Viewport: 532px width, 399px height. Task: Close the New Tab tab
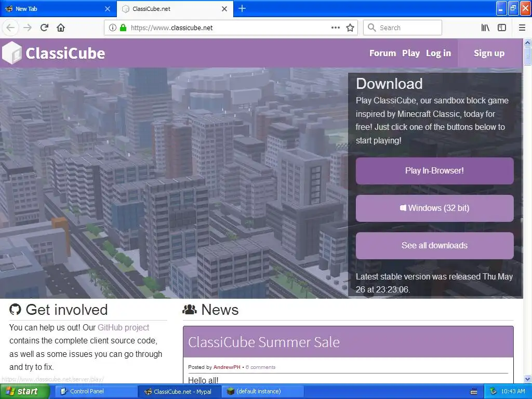pos(108,9)
